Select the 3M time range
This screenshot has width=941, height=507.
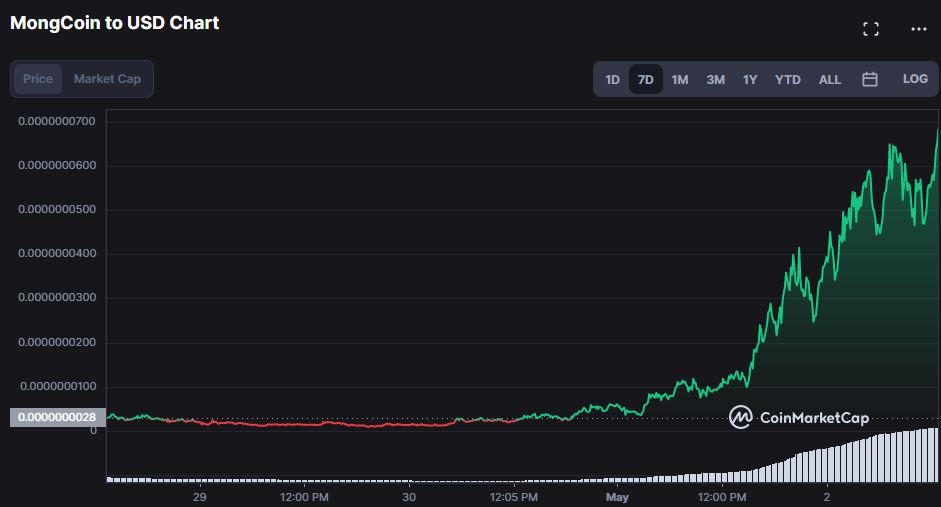tap(715, 79)
